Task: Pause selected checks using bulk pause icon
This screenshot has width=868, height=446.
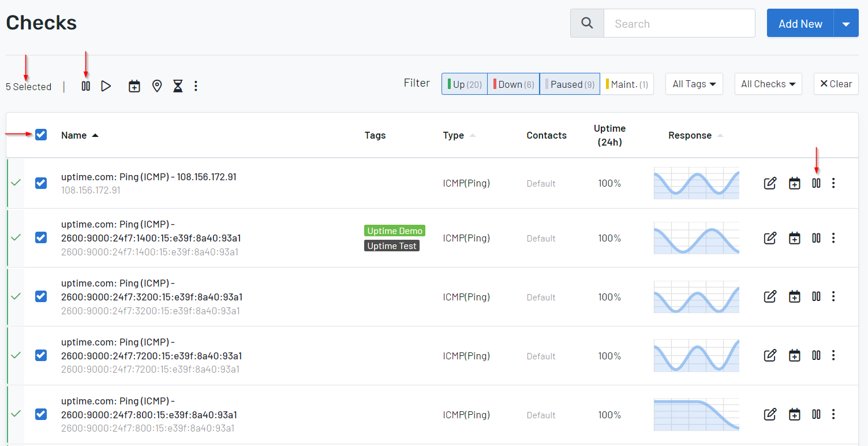Action: 85,86
